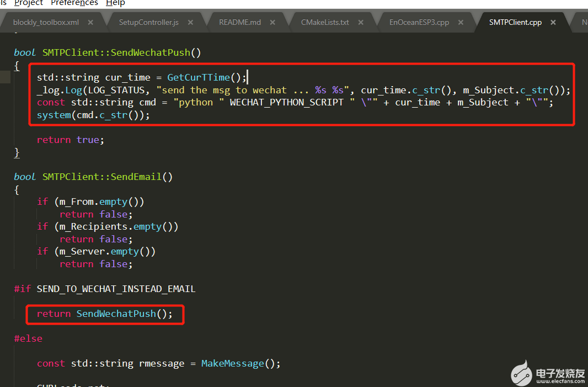Click the rmessage variable name
This screenshot has width=588, height=387.
[x=162, y=364]
